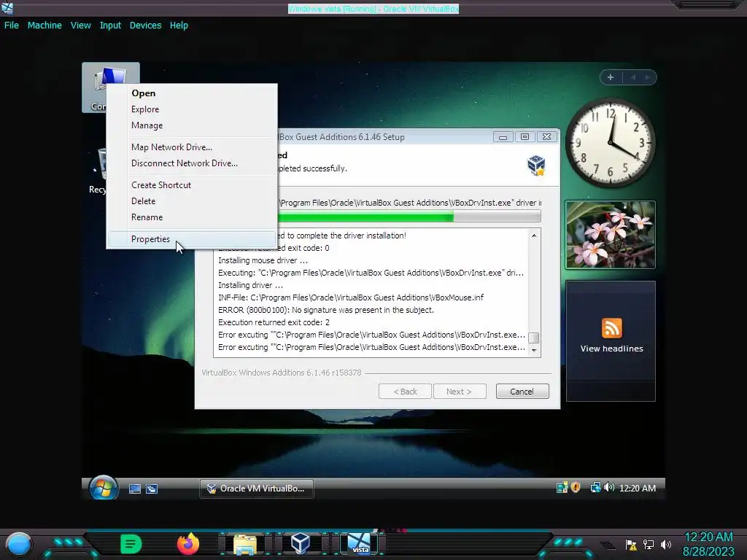Open the host start orb
Image resolution: width=747 pixels, height=560 pixels.
(18, 544)
